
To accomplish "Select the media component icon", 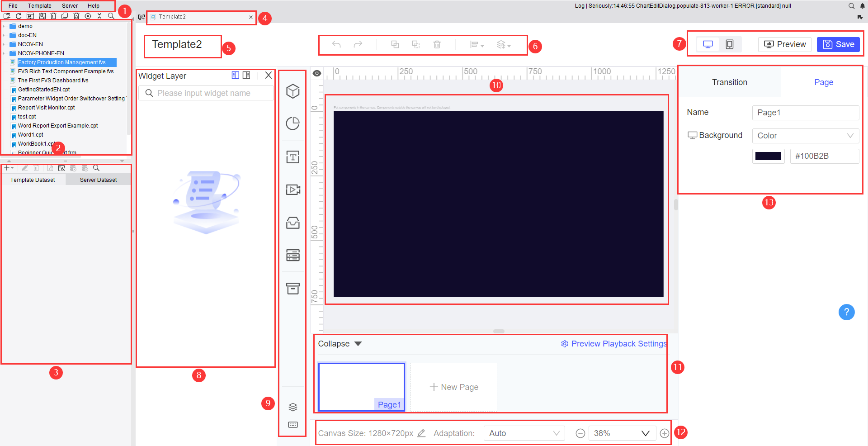I will coord(293,190).
